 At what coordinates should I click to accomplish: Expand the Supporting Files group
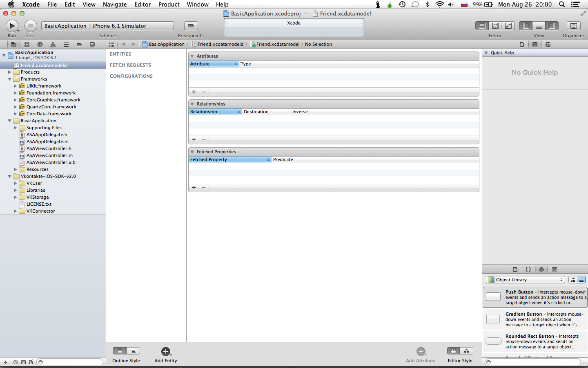pyautogui.click(x=15, y=128)
